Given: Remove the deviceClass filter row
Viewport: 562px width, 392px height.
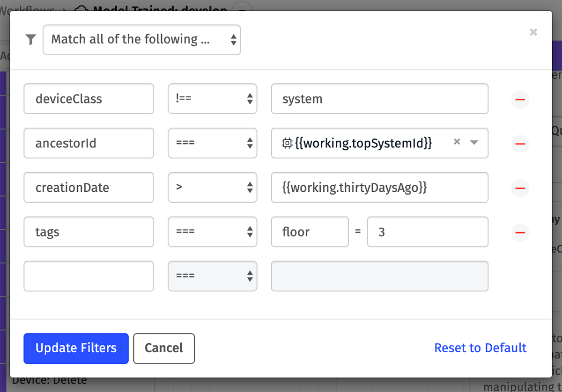Looking at the screenshot, I should (x=520, y=99).
